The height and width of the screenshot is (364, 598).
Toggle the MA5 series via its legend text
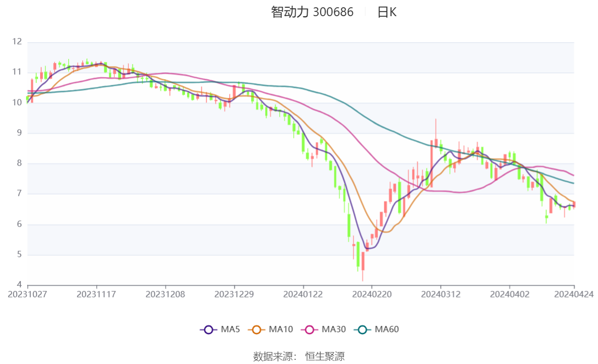[230, 330]
